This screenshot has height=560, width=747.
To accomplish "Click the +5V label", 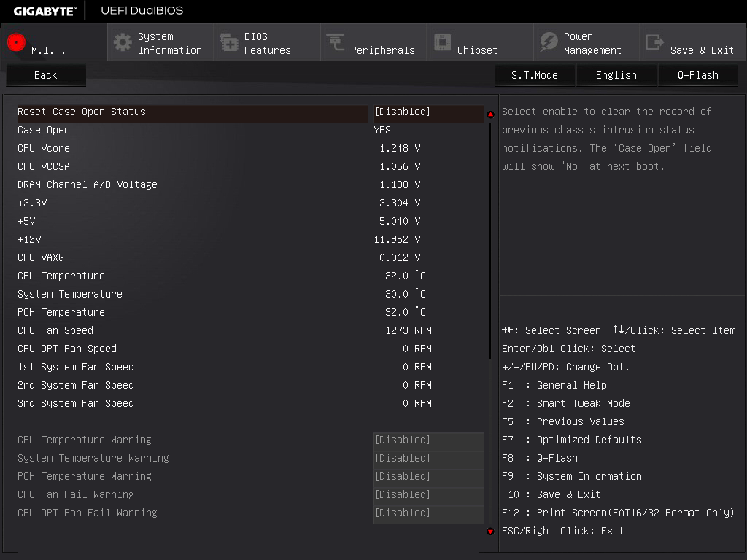I will coord(27,221).
